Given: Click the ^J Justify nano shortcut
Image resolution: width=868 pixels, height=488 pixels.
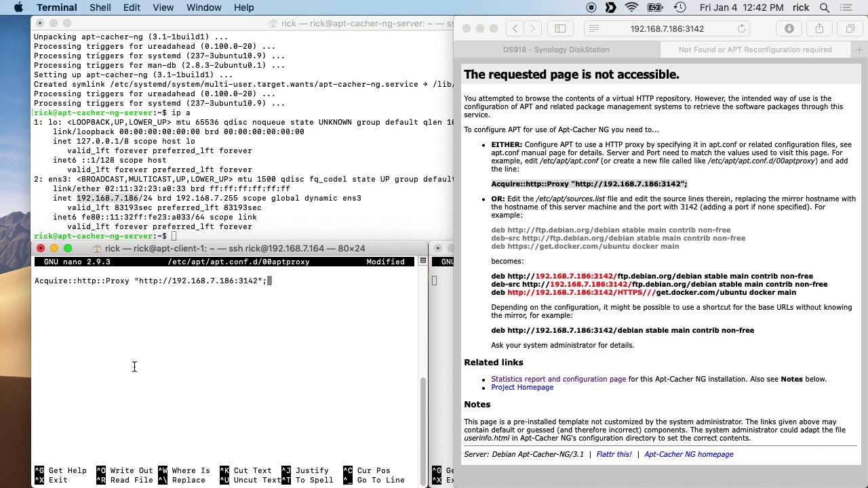Looking at the screenshot, I should coord(305,470).
